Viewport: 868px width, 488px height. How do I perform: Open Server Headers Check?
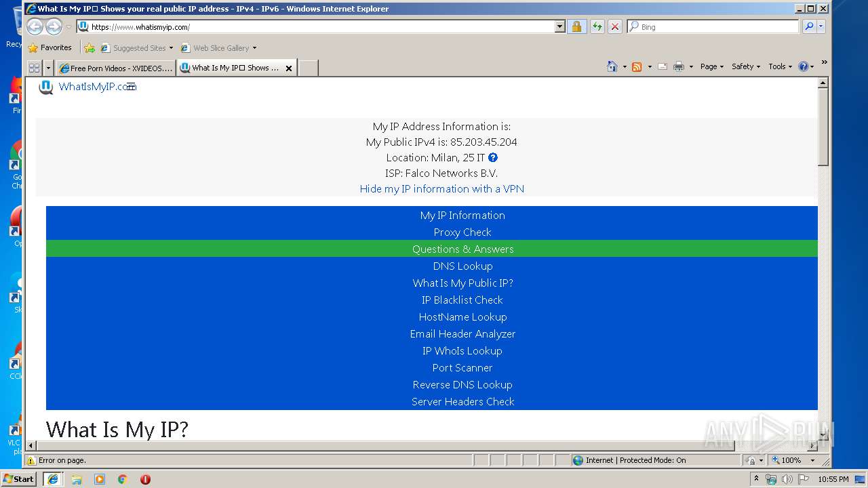point(462,402)
